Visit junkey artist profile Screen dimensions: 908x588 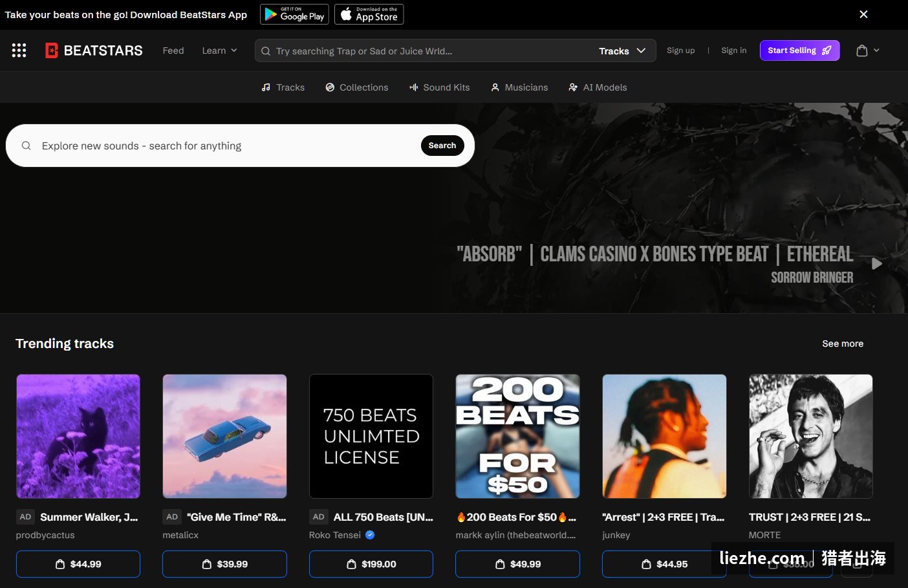tap(616, 535)
